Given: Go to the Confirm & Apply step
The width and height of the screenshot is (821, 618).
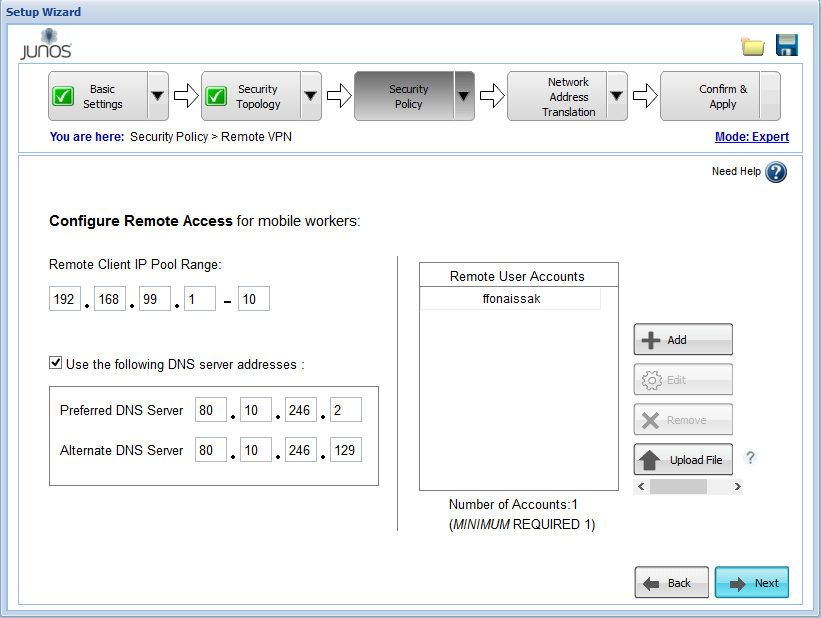Looking at the screenshot, I should pos(720,96).
